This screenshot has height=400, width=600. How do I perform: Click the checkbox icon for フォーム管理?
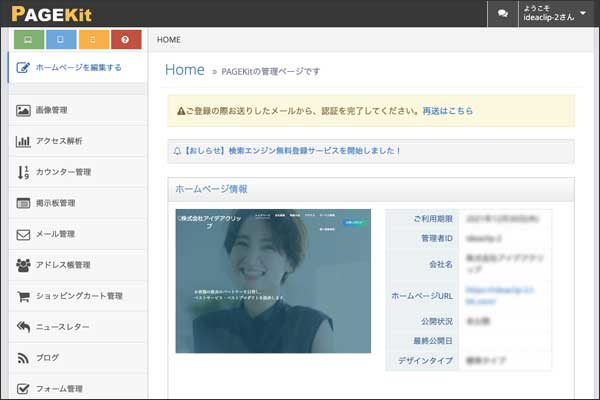point(23,389)
